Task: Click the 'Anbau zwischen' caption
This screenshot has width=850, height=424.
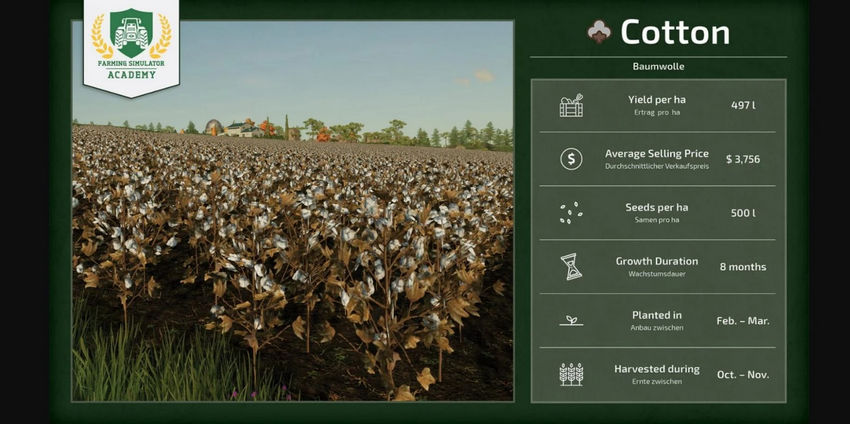Action: (656, 327)
